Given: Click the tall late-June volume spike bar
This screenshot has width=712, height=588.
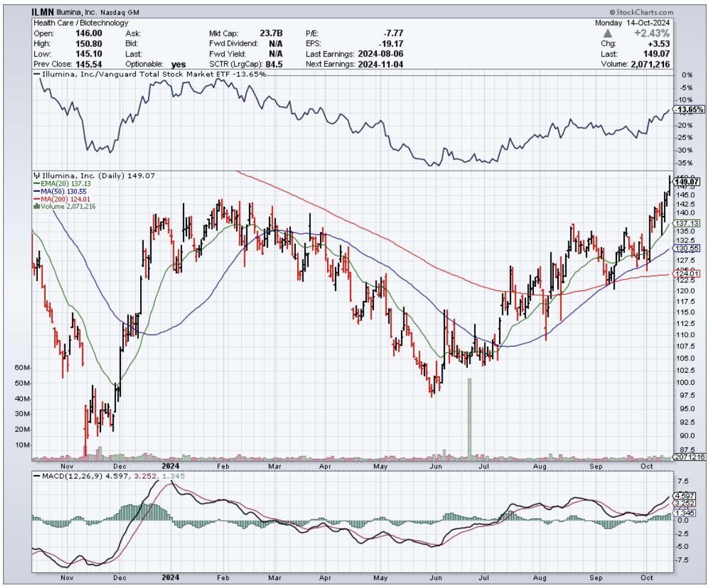Looking at the screenshot, I should pyautogui.click(x=469, y=418).
